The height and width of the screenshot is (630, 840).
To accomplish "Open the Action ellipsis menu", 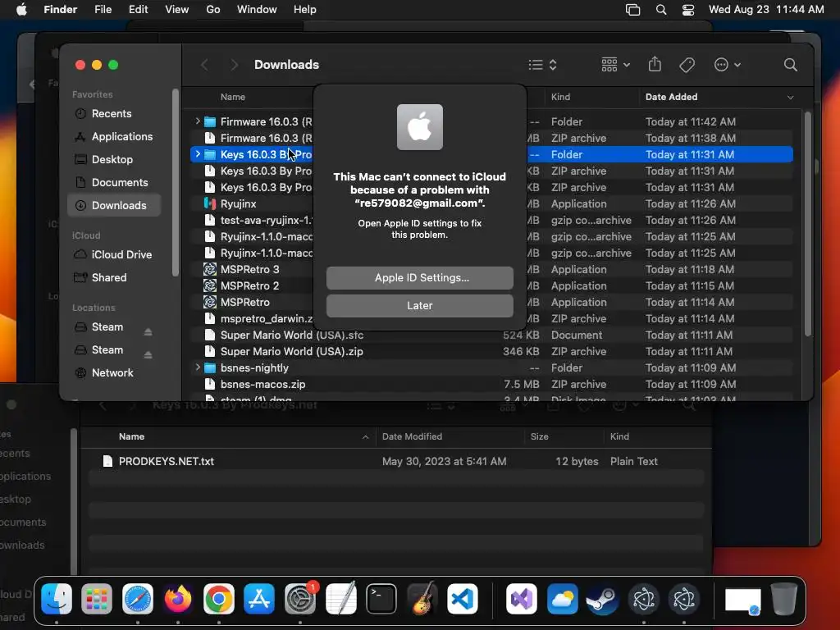I will tap(728, 65).
